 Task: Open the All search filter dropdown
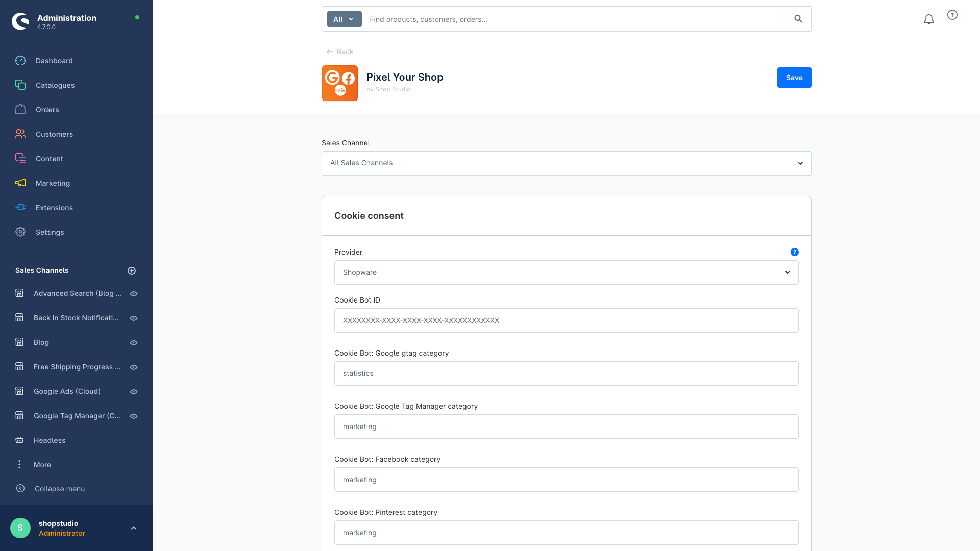pos(345,19)
